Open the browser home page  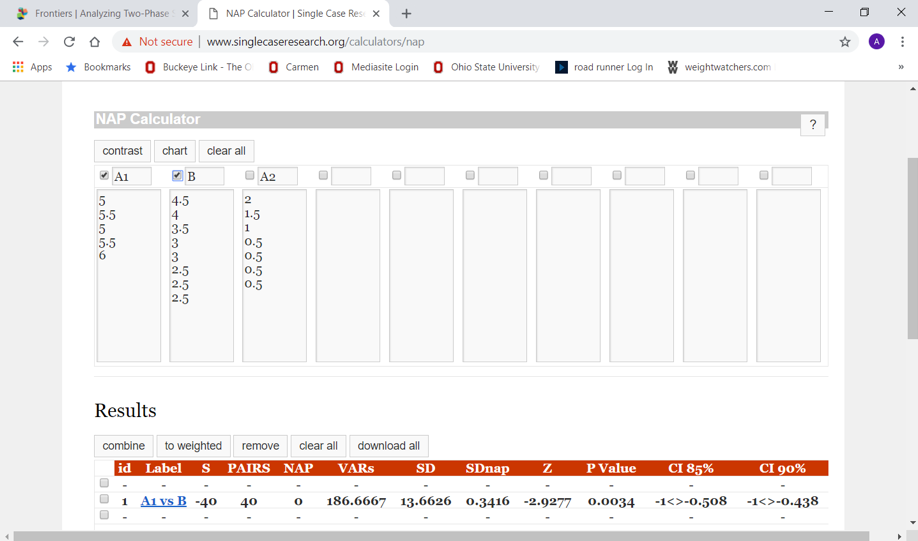[x=95, y=42]
